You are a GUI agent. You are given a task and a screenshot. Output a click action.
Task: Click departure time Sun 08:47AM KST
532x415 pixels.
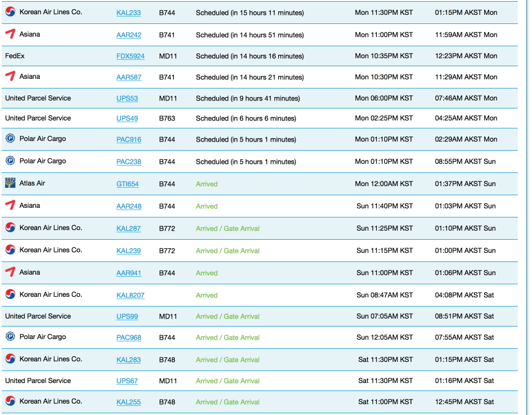[385, 295]
